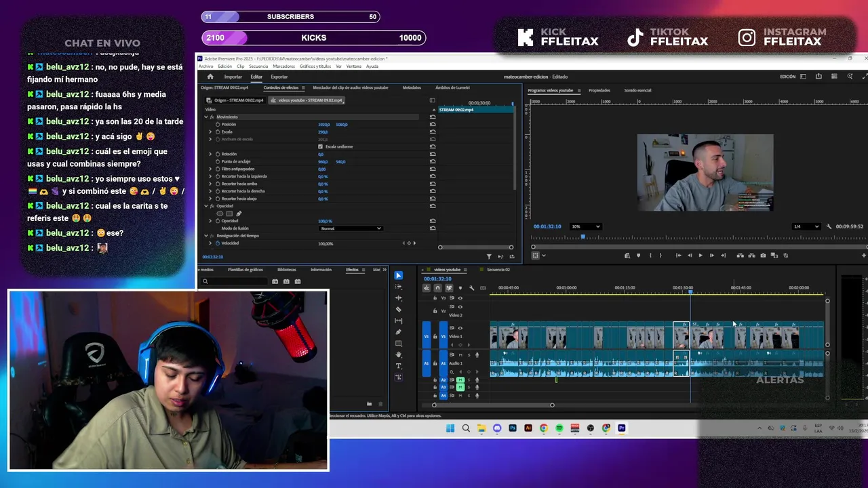Open Photoshop from Windows taskbar
The width and height of the screenshot is (868, 488).
click(x=513, y=428)
